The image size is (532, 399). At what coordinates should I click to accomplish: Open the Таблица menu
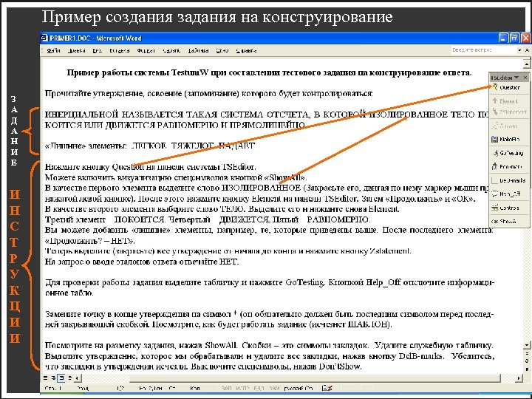(198, 50)
